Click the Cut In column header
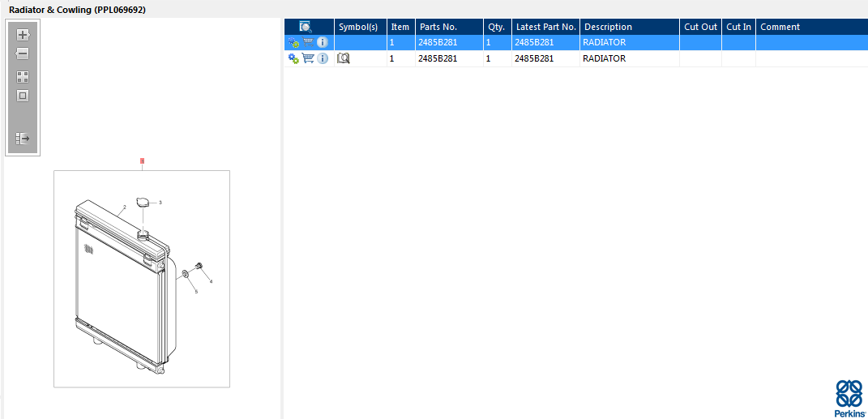Screen dimensions: 868x419 point(738,27)
